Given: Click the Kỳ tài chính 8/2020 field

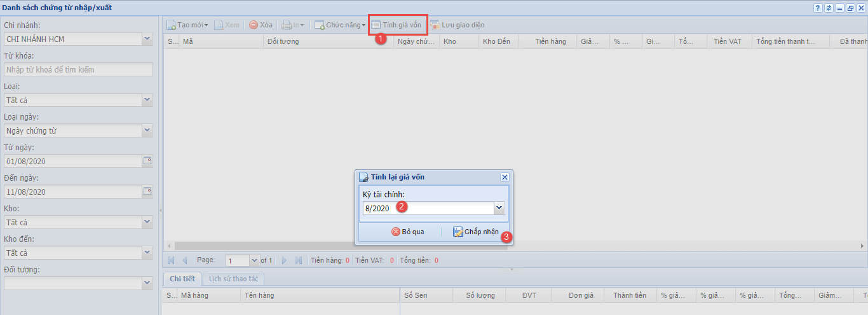Looking at the screenshot, I should 428,208.
